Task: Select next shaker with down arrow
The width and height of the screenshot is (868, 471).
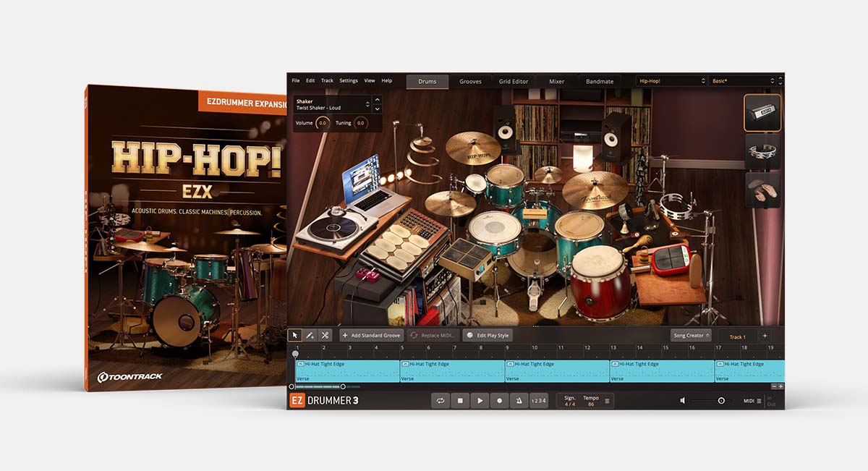Action: click(x=377, y=109)
